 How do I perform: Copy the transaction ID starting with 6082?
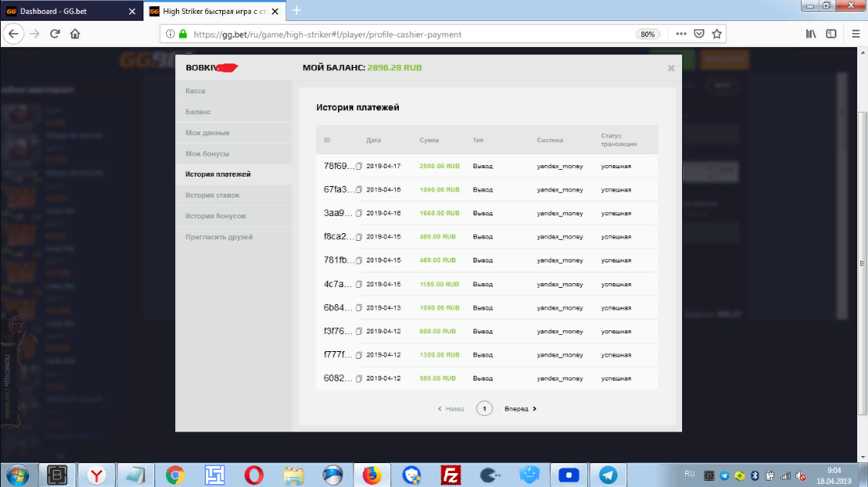(359, 379)
